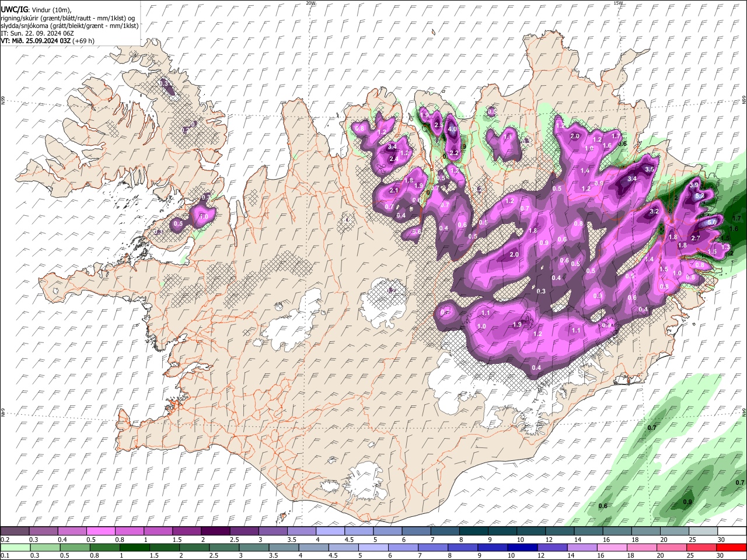The image size is (747, 560).
Task: Click the 2.4 precipitation value on the map
Action: [x=393, y=159]
